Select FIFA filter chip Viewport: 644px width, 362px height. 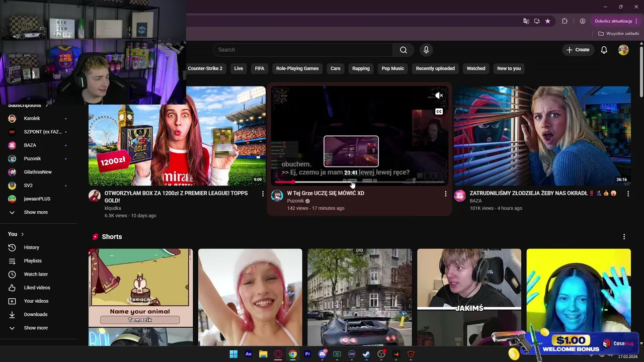tap(260, 68)
